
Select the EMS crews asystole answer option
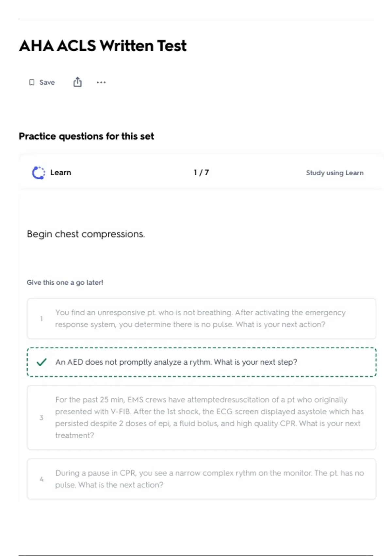(x=209, y=418)
